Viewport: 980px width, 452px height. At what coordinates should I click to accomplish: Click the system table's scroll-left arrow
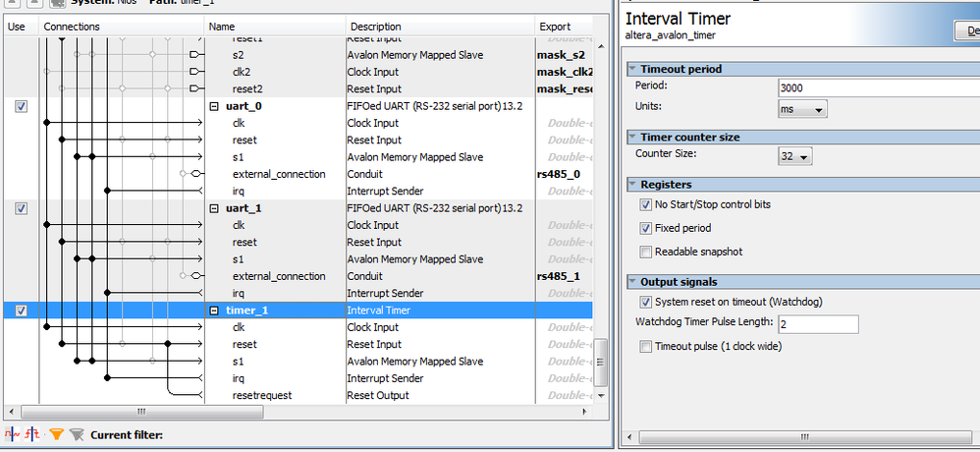click(11, 412)
